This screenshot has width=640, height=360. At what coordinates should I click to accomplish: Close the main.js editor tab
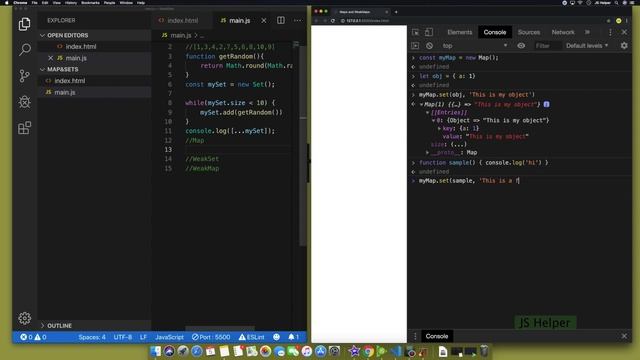(x=264, y=20)
